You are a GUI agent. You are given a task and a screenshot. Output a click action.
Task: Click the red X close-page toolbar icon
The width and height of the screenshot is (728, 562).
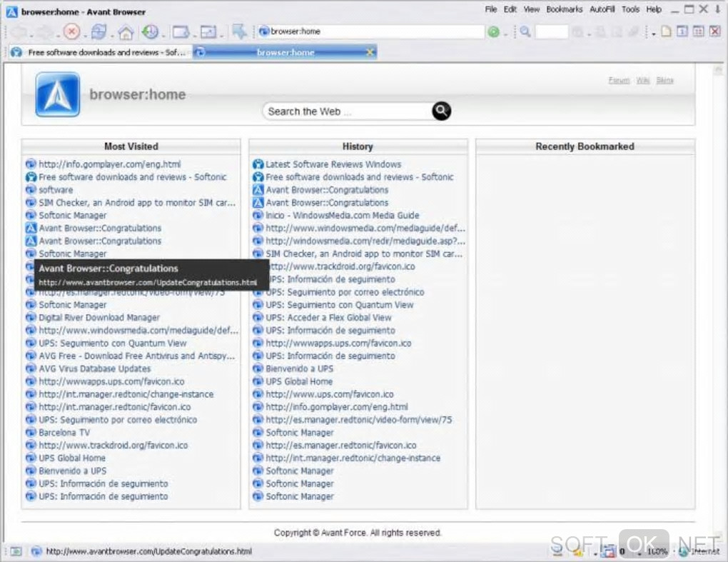tap(715, 31)
